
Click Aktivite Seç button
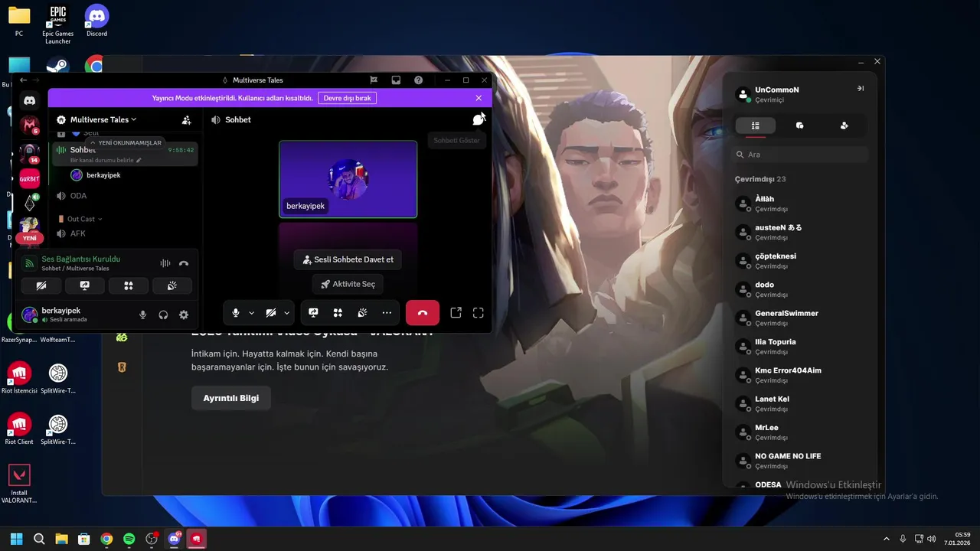348,284
